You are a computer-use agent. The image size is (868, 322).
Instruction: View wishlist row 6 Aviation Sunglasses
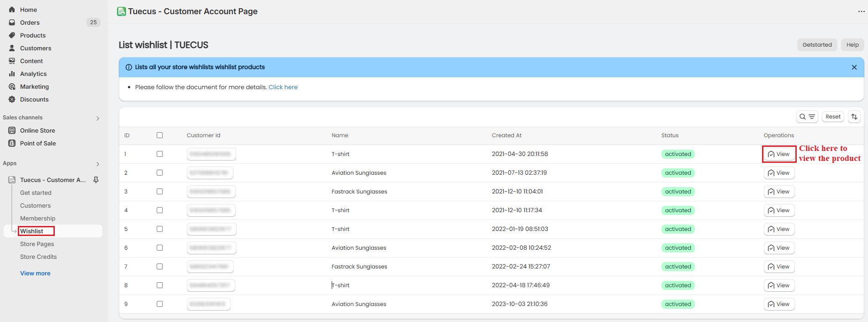point(779,248)
